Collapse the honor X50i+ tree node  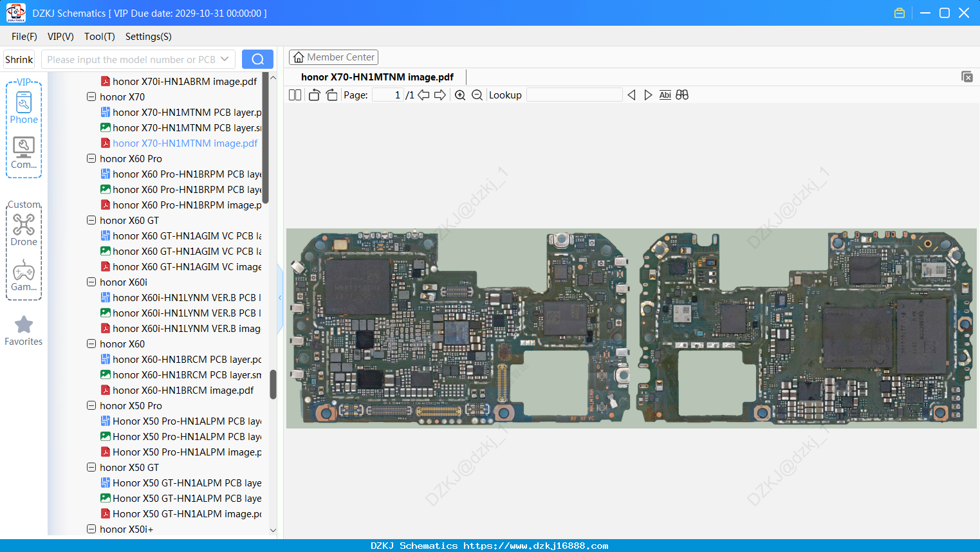(91, 529)
